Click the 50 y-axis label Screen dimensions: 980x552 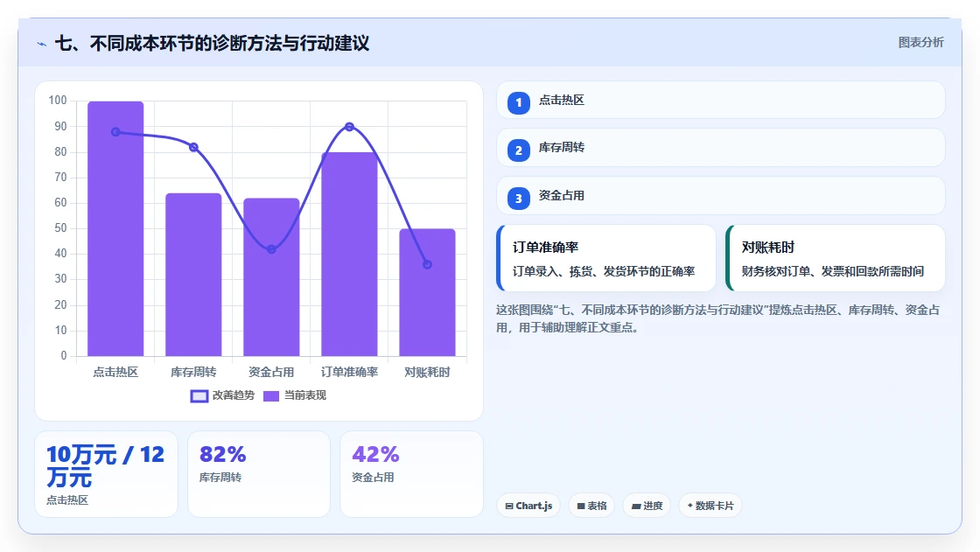(x=60, y=228)
